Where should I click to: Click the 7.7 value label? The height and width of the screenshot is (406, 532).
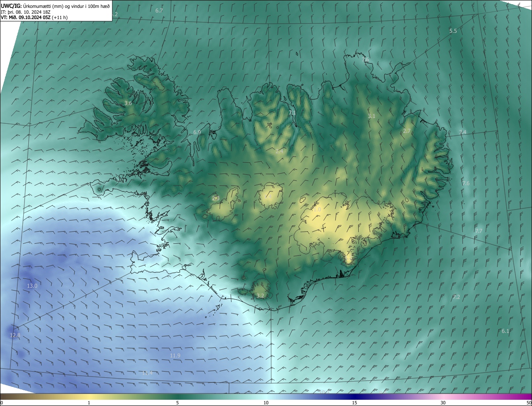click(x=479, y=231)
